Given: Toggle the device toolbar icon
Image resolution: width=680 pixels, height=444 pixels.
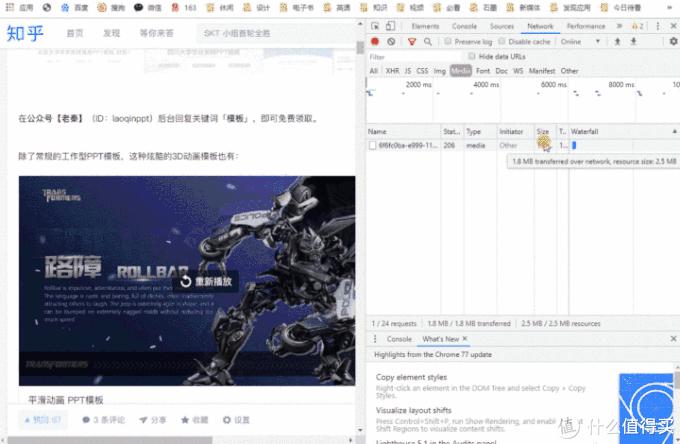Looking at the screenshot, I should tap(391, 26).
